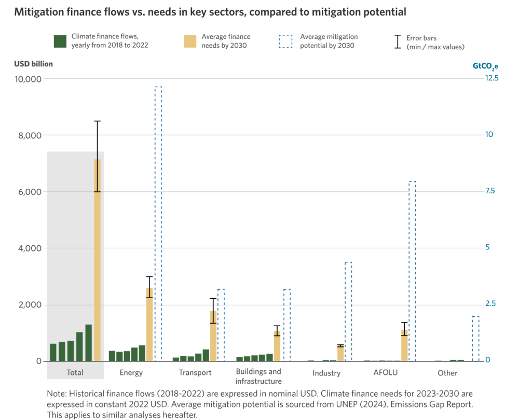Click the Buildings and infrastructure label

coord(258,376)
